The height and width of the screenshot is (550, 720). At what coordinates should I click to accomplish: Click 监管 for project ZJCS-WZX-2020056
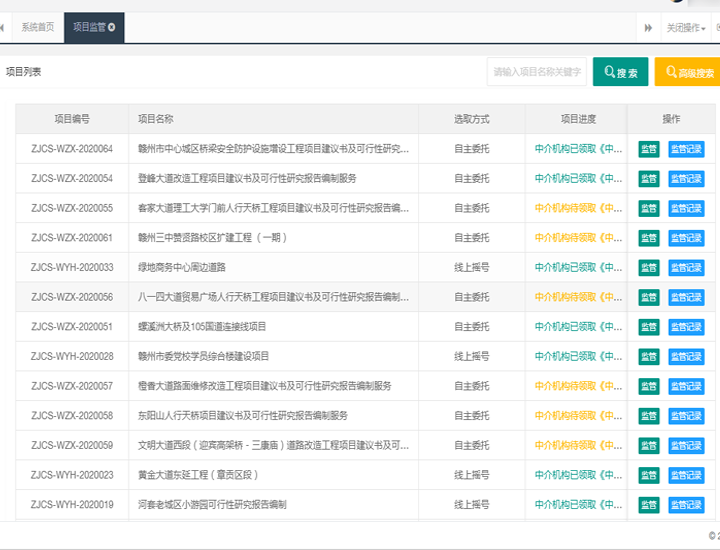coord(649,297)
